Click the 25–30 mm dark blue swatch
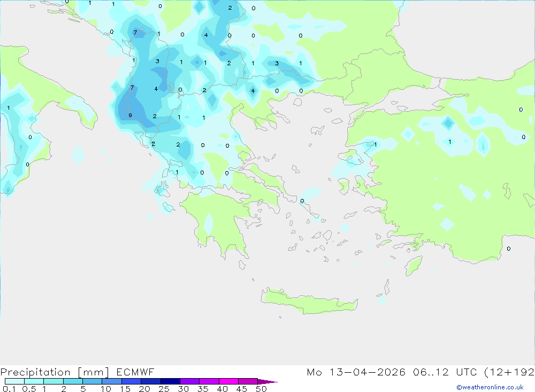Image resolution: width=535 pixels, height=392 pixels. click(x=170, y=381)
